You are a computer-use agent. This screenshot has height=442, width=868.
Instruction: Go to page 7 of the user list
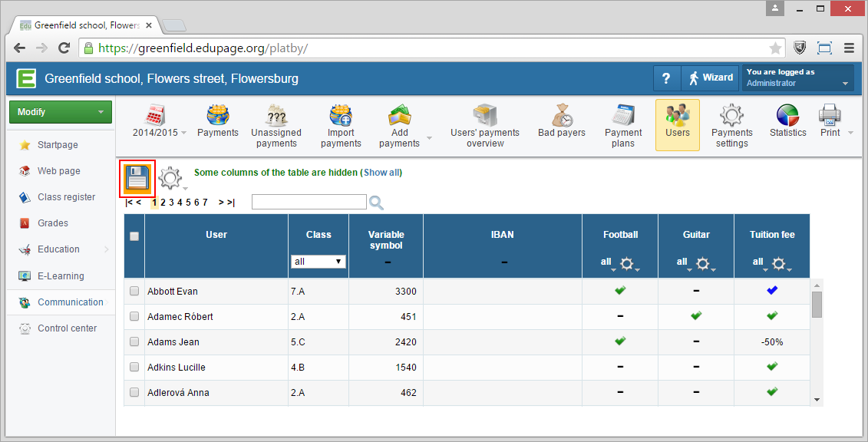205,203
